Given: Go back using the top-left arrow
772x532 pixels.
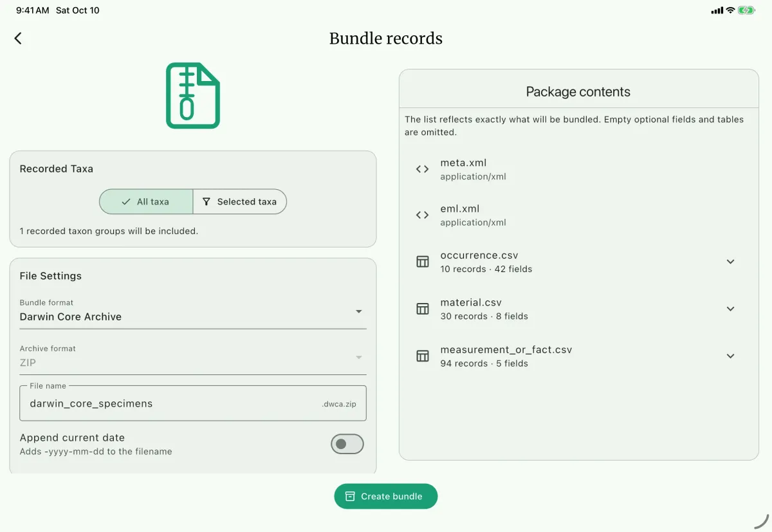Looking at the screenshot, I should 18,38.
